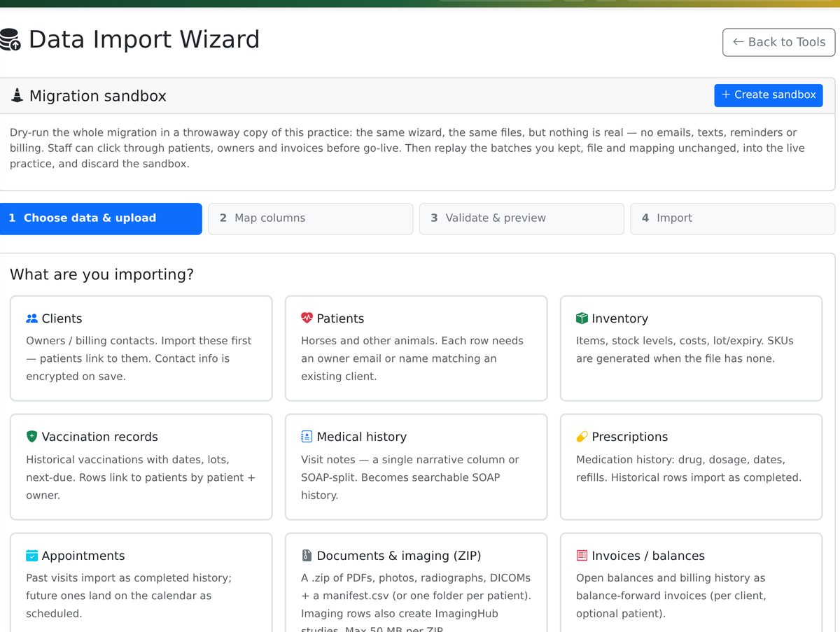Click the Appointments calendar icon
Image resolution: width=840 pixels, height=632 pixels.
point(31,556)
